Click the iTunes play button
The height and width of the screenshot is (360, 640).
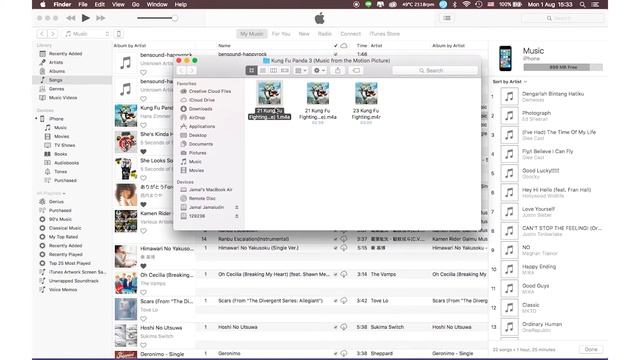tap(85, 18)
